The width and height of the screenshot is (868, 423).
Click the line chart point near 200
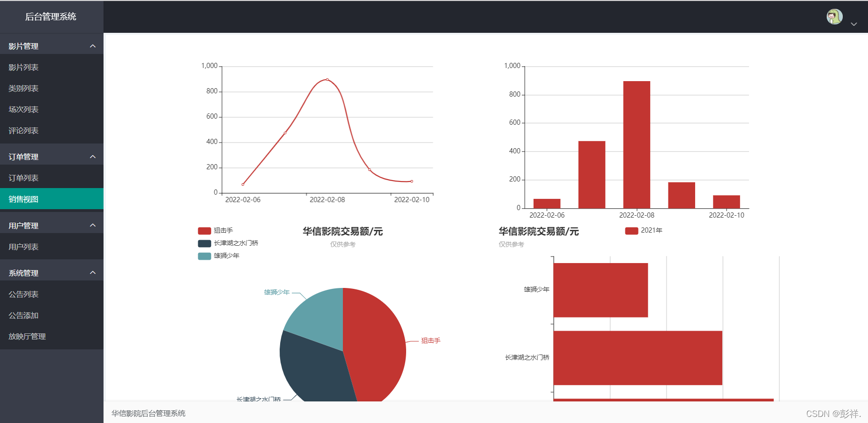pos(370,169)
